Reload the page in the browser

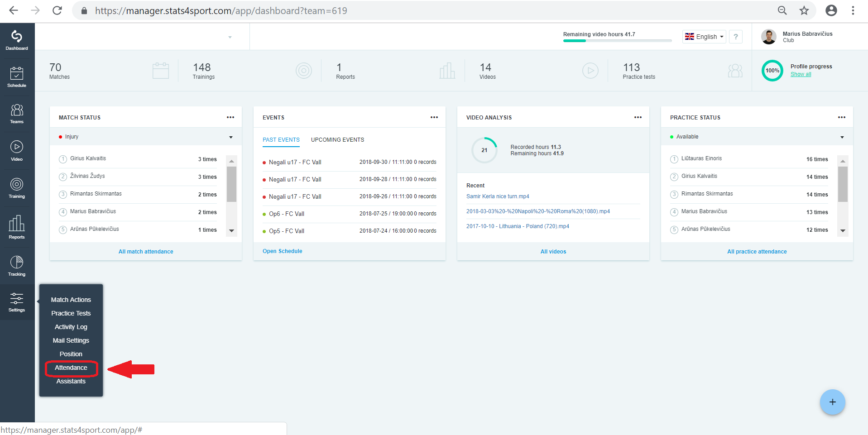(57, 10)
